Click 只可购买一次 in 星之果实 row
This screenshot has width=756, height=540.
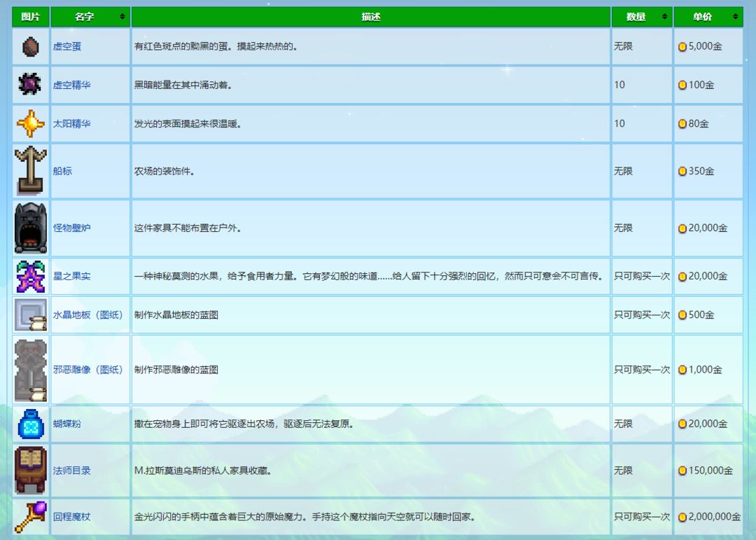[x=642, y=276]
